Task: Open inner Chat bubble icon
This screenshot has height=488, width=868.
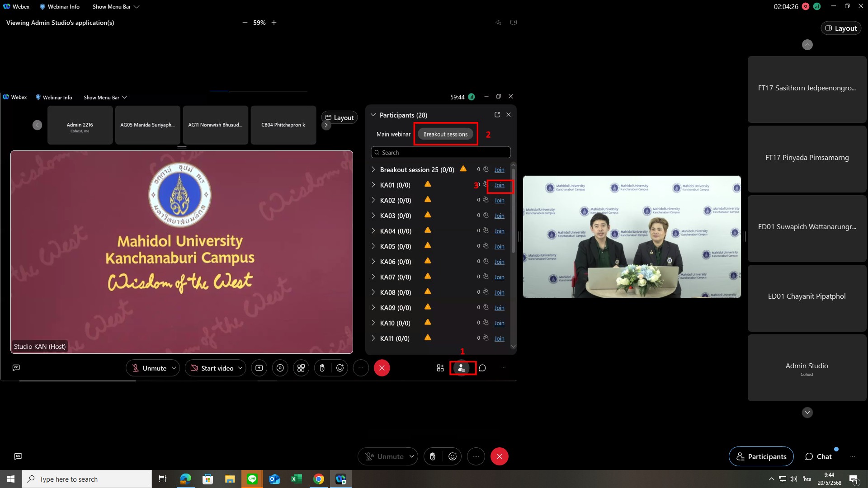Action: click(x=482, y=368)
